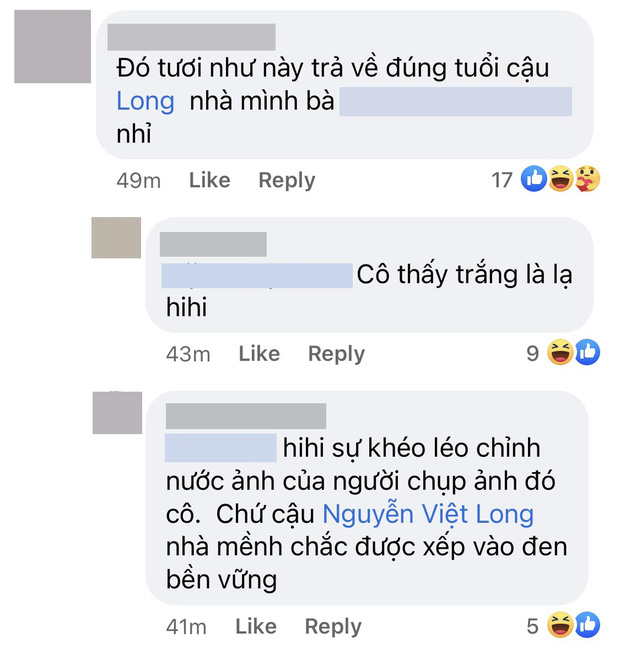Click the blue thumbs-up reaction on 49m comment
The width and height of the screenshot is (620, 649).
534,178
